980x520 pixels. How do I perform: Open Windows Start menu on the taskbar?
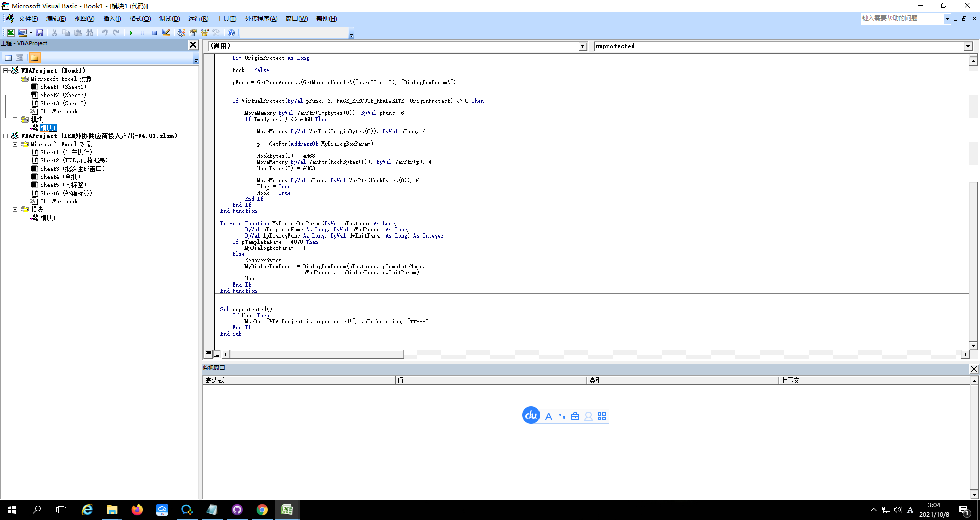pos(12,510)
